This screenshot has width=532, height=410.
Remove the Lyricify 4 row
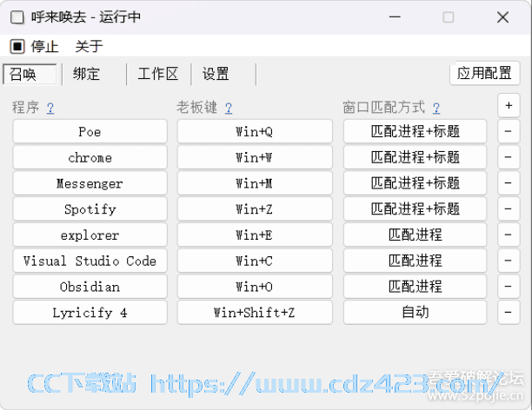(x=509, y=313)
